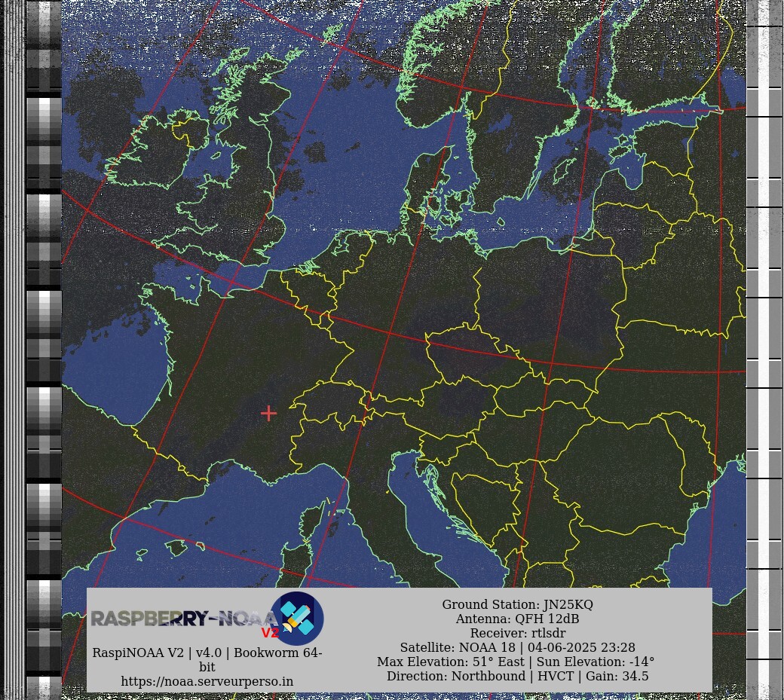Select the Direction: Northbound HVCT Gain line

pyautogui.click(x=517, y=677)
